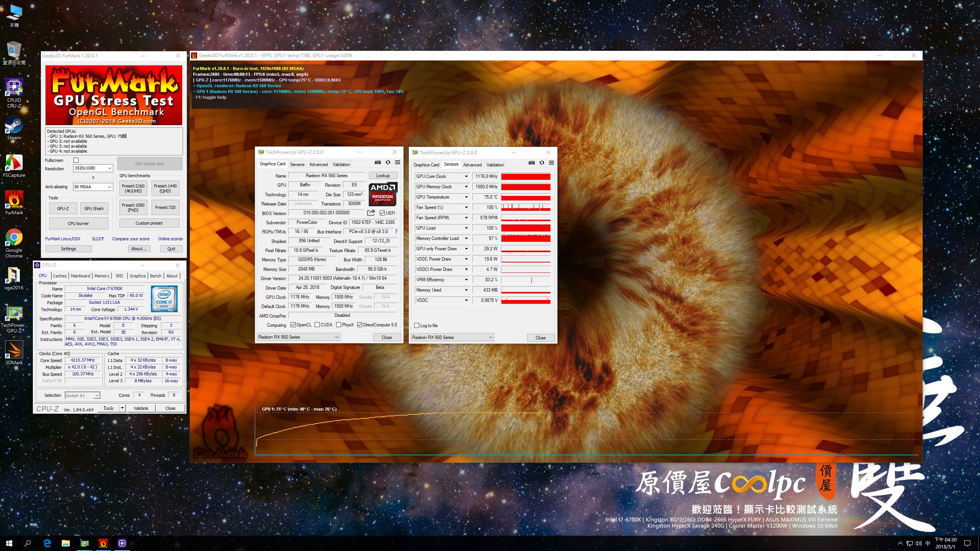The image size is (980, 551).
Task: Toggle the PhysX checkbox
Action: click(338, 325)
